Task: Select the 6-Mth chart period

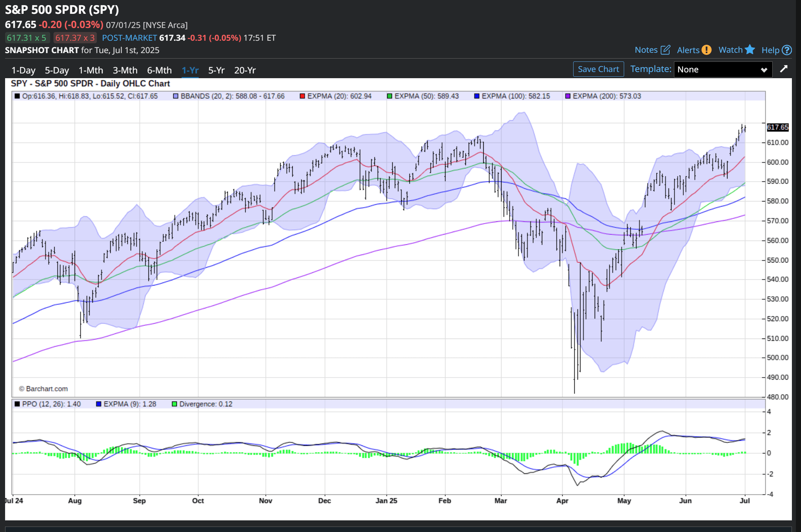Action: click(x=159, y=70)
